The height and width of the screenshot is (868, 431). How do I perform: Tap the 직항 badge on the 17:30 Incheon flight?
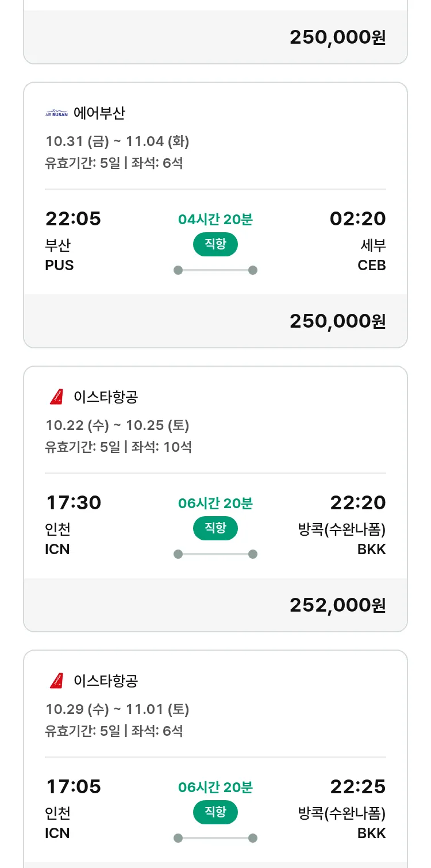[x=215, y=528]
